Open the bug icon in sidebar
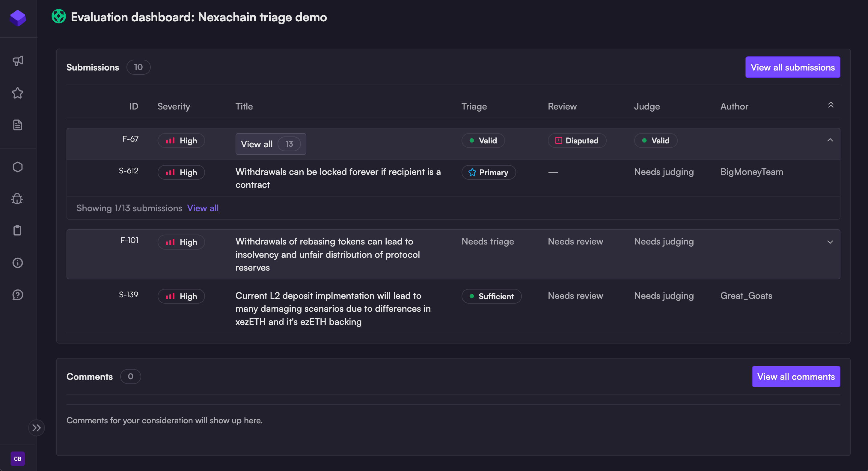The image size is (868, 471). pos(17,199)
